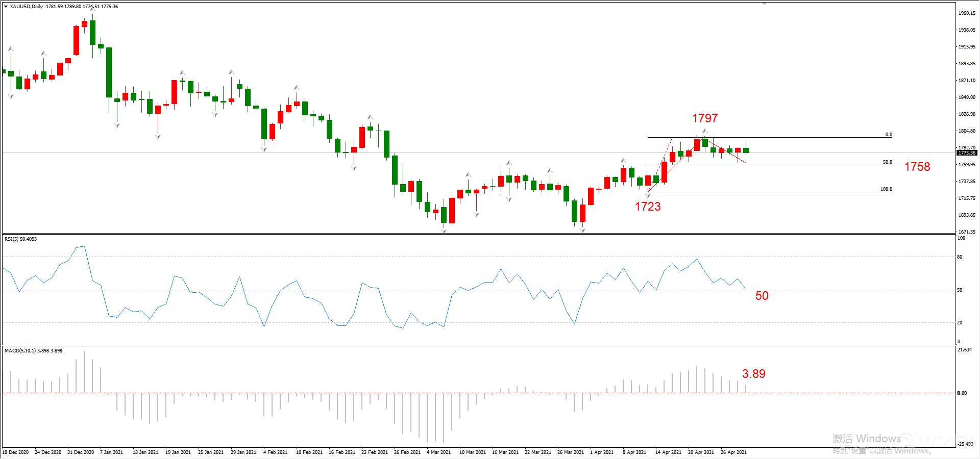
Task: Click the red 3.89 label above MACD
Action: (x=753, y=374)
